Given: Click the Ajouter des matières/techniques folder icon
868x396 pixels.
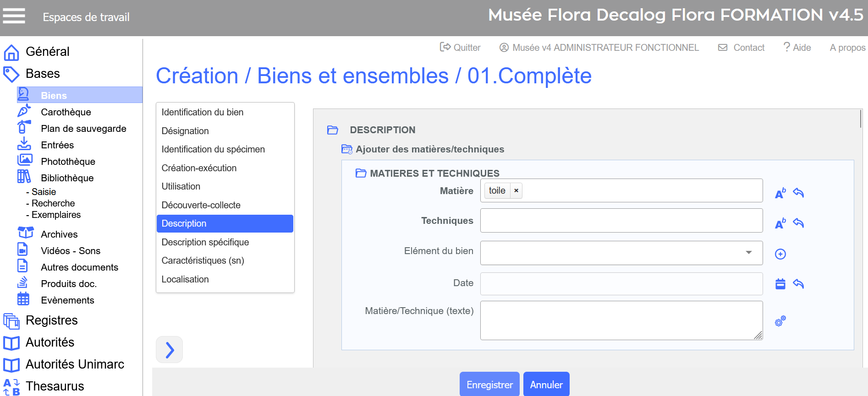Looking at the screenshot, I should pyautogui.click(x=346, y=149).
